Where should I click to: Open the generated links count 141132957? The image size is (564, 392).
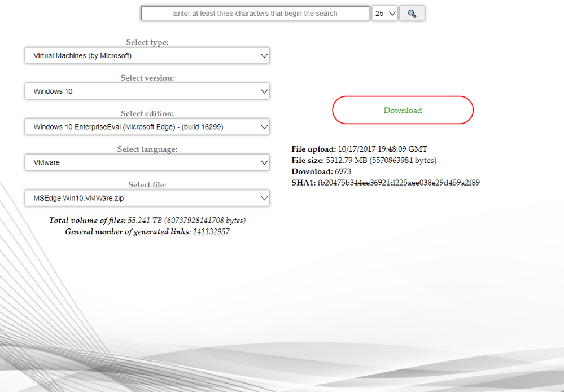[x=211, y=231]
